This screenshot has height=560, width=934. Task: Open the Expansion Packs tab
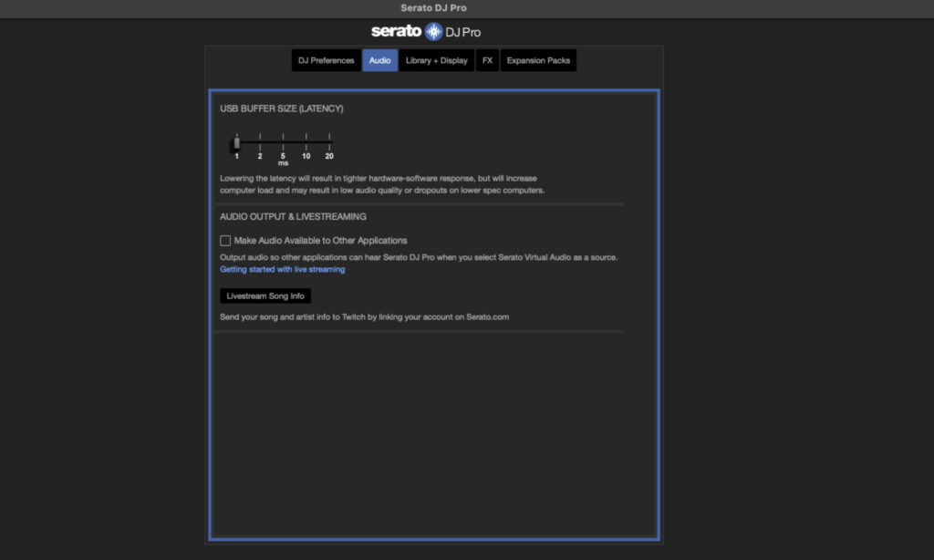point(538,59)
